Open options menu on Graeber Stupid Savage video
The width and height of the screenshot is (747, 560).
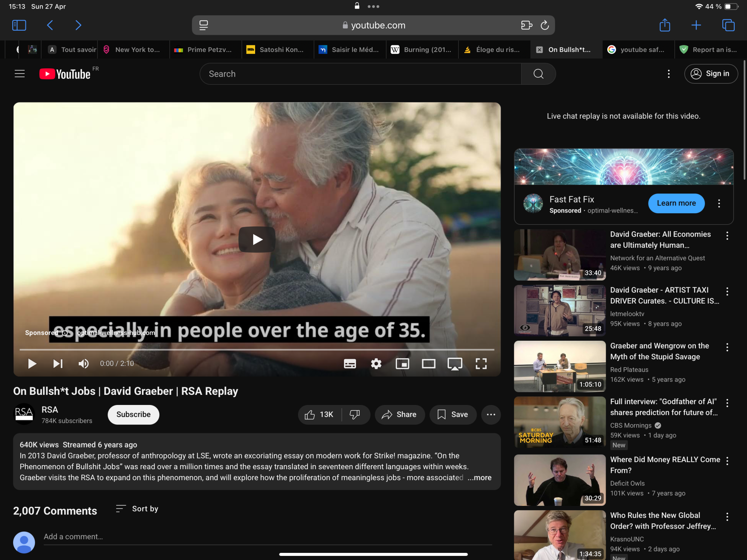(x=727, y=347)
